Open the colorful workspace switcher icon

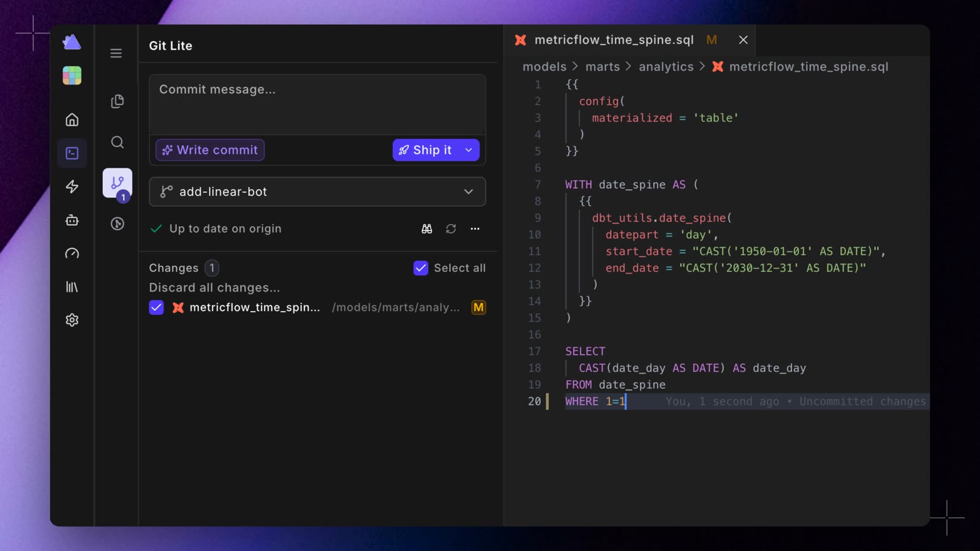click(72, 75)
